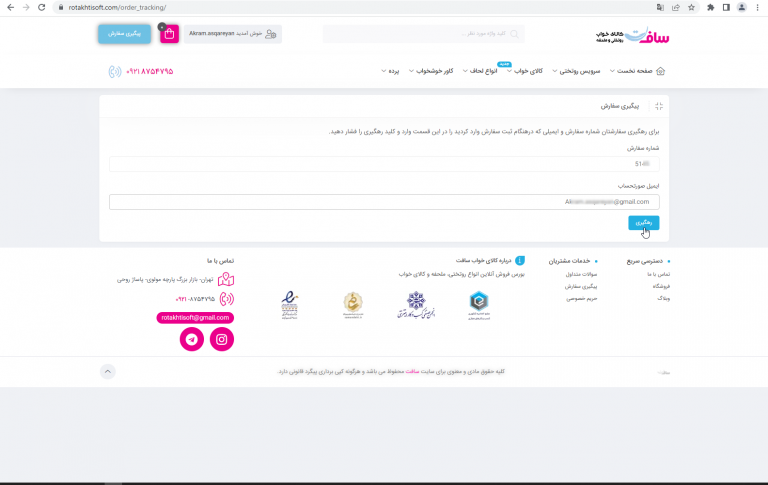Click the top search keyword field
This screenshot has height=485, width=768.
pyautogui.click(x=423, y=34)
